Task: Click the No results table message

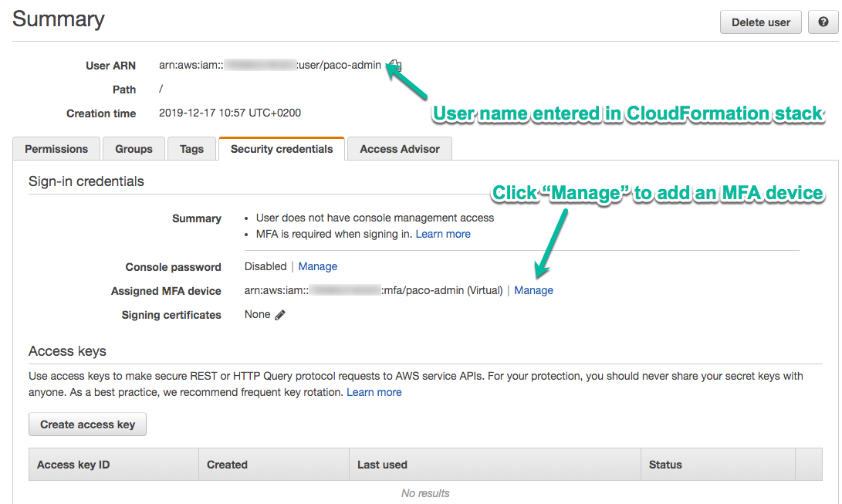Action: point(425,493)
